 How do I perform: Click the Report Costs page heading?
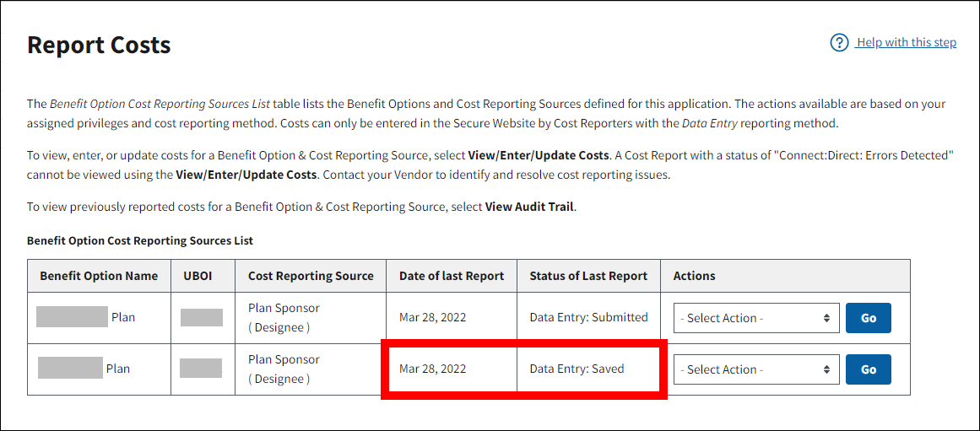(99, 45)
